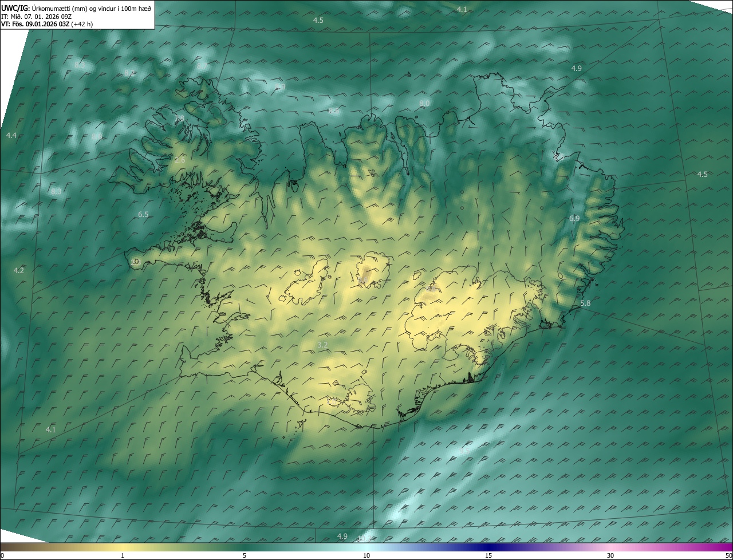
Task: Click the initial time 'IT: Mið. 07. 01. 2026 09Z'
Action: click(36, 16)
